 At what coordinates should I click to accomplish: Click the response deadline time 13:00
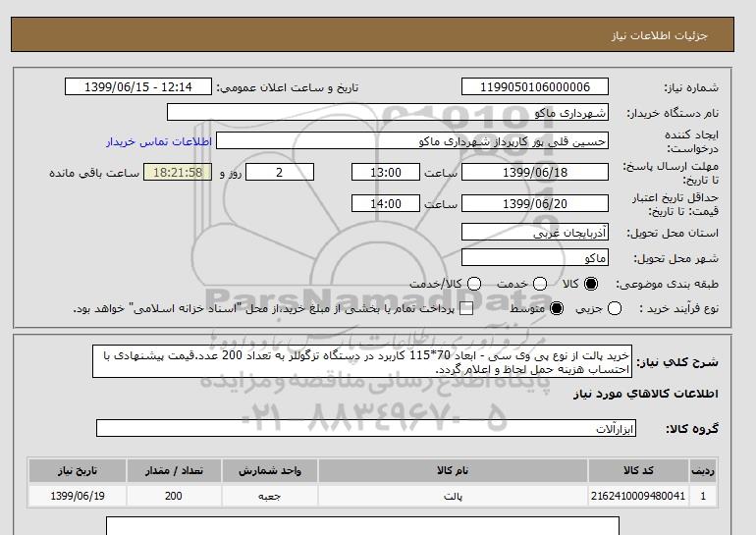click(x=386, y=172)
